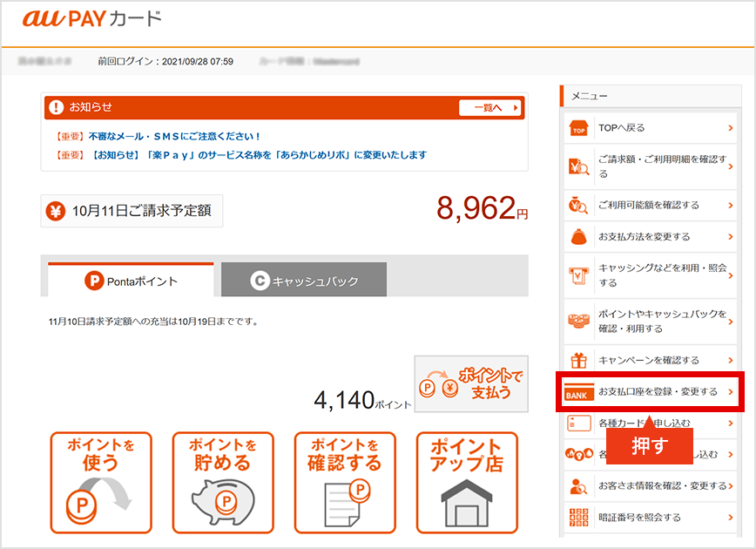Select the Pontaポイント tab
This screenshot has width=756, height=549.
(x=131, y=281)
